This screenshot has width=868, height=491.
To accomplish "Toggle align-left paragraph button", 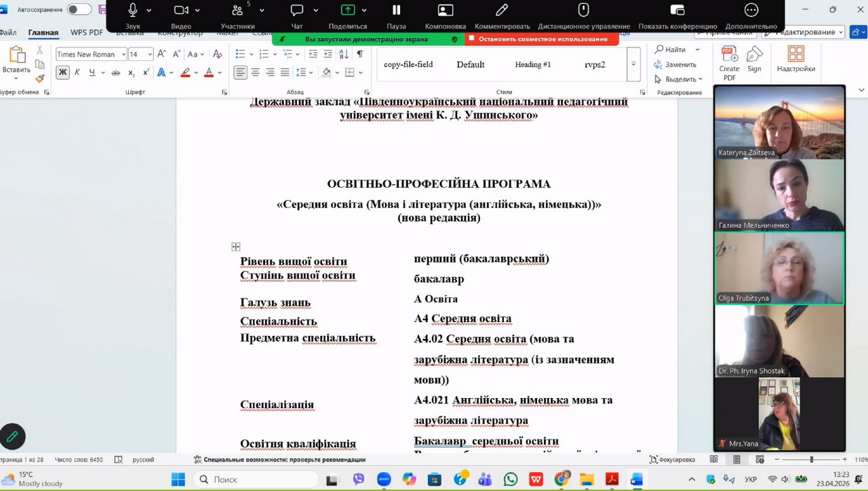I will pyautogui.click(x=241, y=73).
